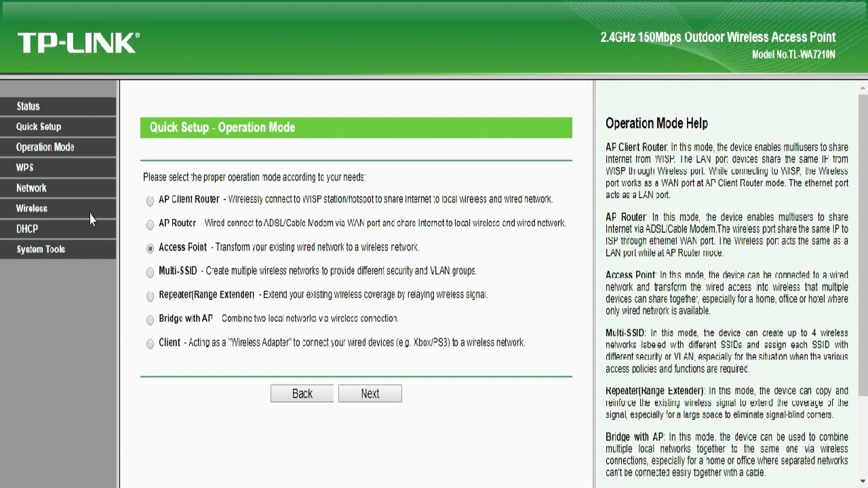Click the 'AP Client Router' option label

(189, 199)
